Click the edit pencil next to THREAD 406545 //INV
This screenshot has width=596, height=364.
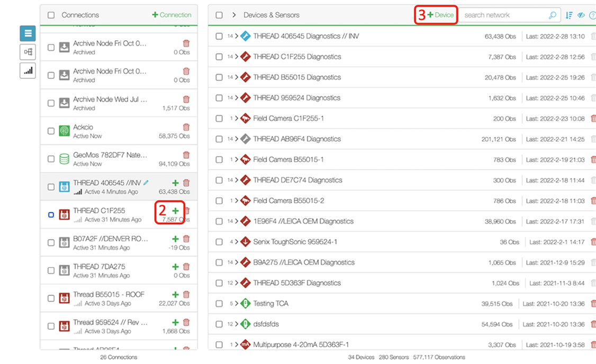(146, 183)
